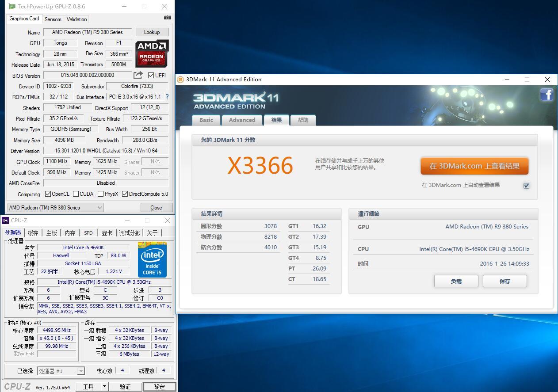Share results via the Facebook icon
The image size is (558, 392).
[547, 95]
